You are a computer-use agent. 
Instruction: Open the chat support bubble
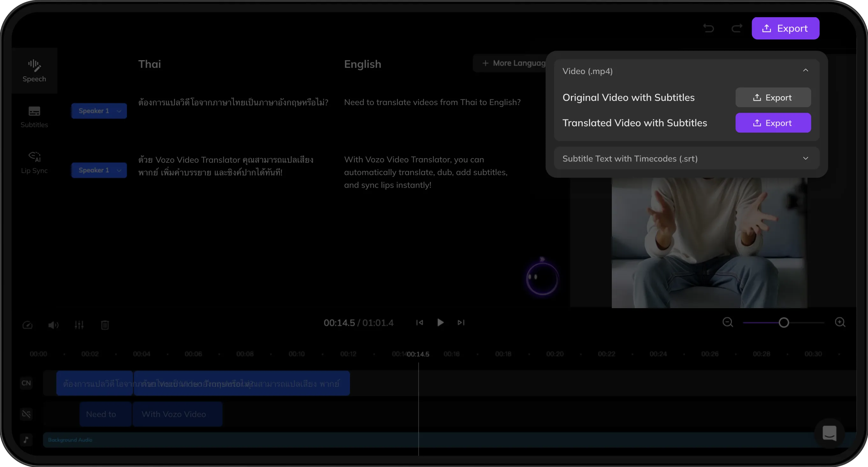829,433
